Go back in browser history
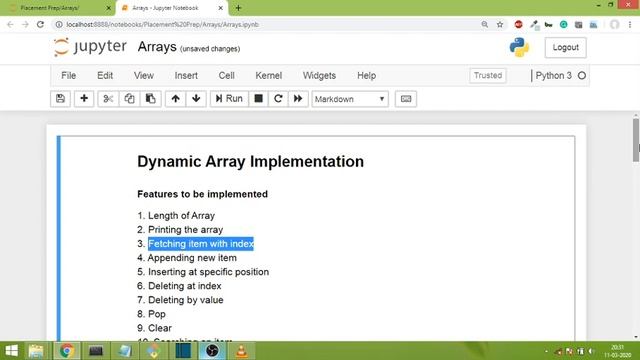Screen dimensions: 640x360 [10, 24]
